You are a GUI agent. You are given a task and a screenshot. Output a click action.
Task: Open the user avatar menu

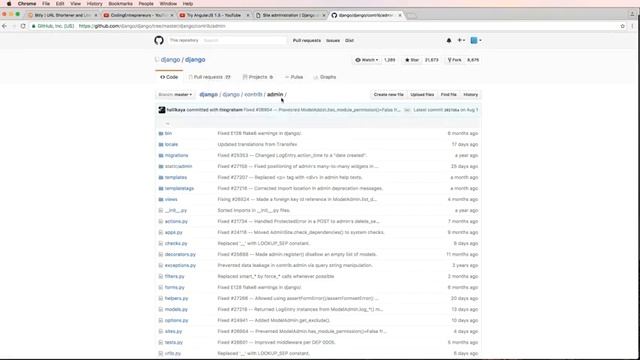(x=476, y=40)
